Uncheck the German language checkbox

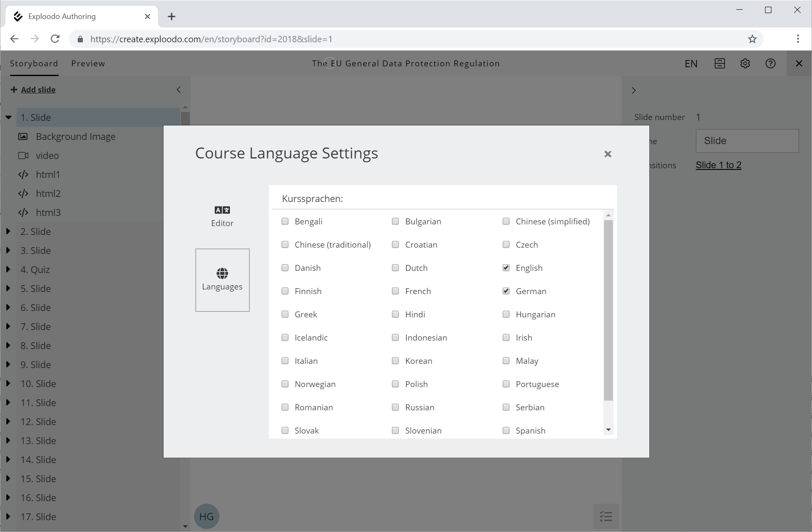pos(506,291)
